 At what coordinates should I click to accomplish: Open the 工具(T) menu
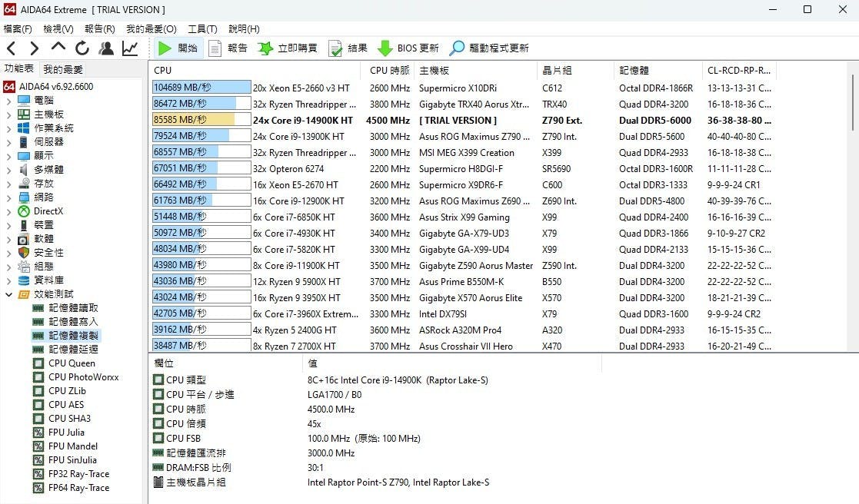tap(202, 29)
